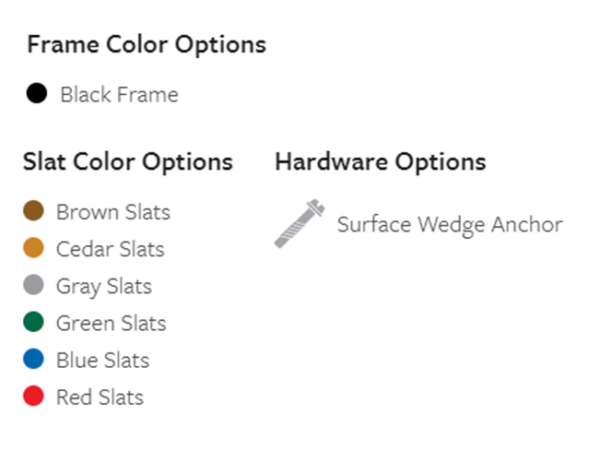Choose the brown slat color circle

34,211
